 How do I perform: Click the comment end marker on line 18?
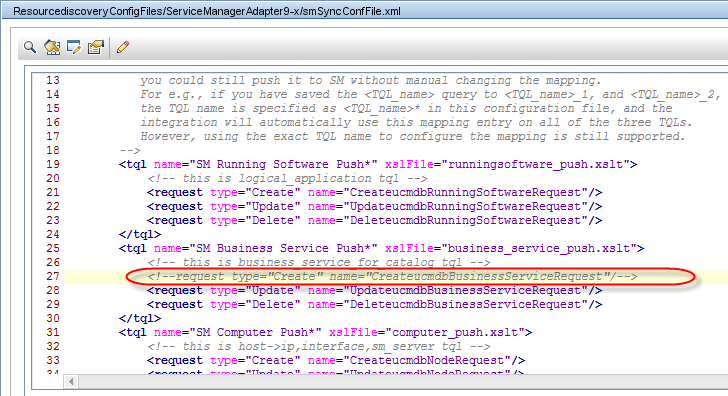coord(130,150)
